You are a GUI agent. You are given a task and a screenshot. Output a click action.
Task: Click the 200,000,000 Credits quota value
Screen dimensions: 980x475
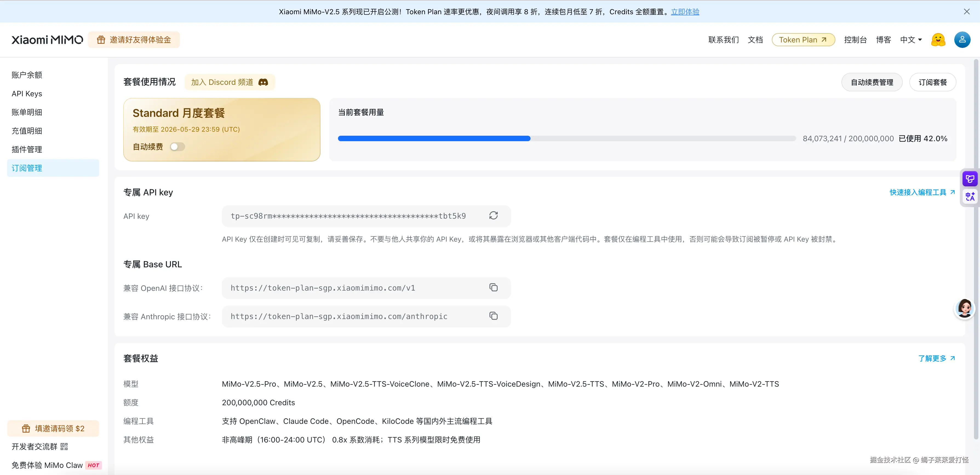[x=258, y=402]
